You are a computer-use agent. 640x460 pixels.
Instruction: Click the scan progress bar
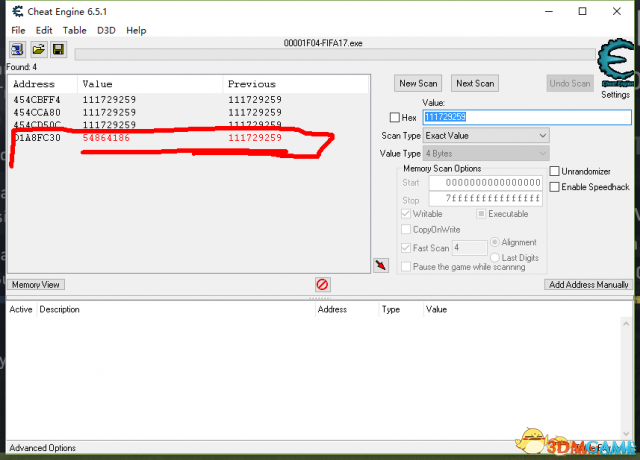pos(335,54)
